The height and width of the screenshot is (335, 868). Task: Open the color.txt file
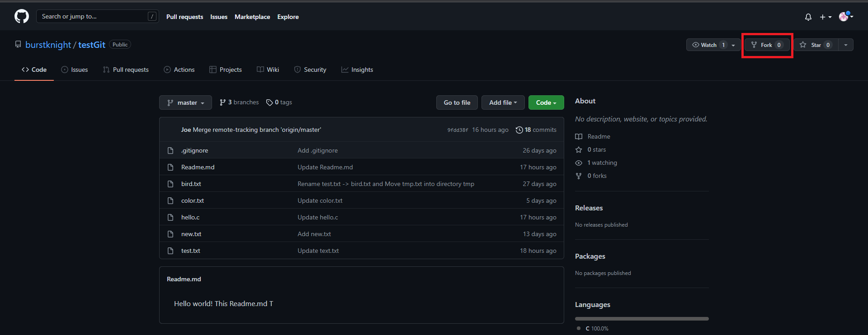pos(193,200)
